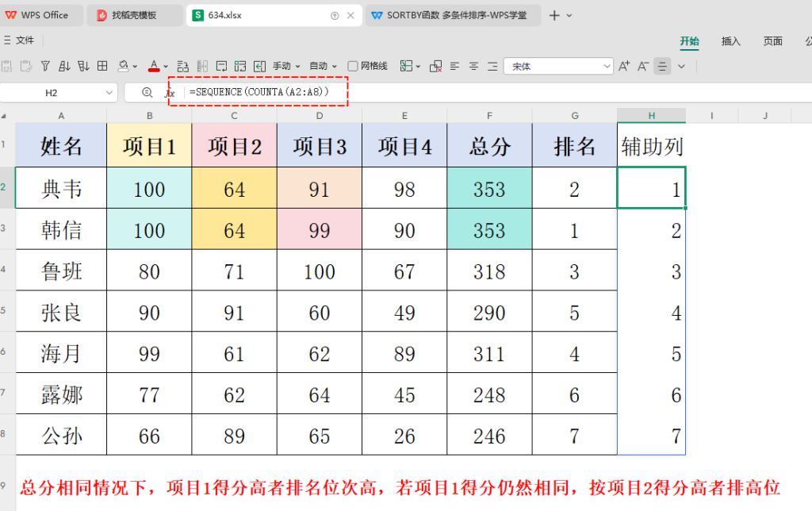Sort ascending with the A-down arrow icon

pyautogui.click(x=64, y=66)
